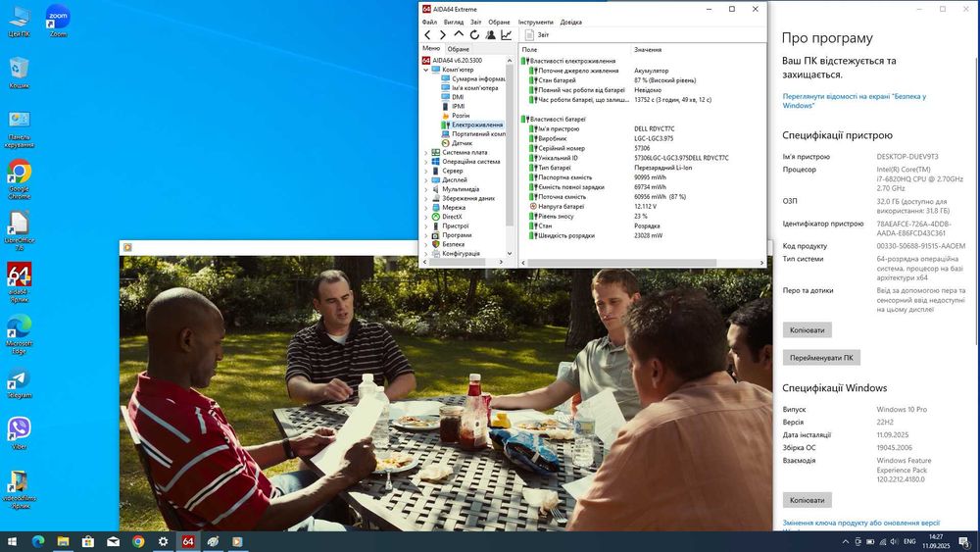Open Viber desktop shortcut
Viewport: 980px width, 552px height.
[x=19, y=433]
